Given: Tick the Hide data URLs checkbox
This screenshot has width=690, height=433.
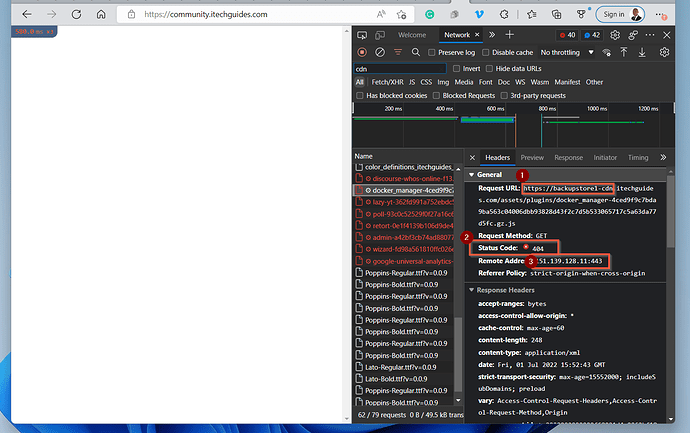Looking at the screenshot, I should [489, 69].
